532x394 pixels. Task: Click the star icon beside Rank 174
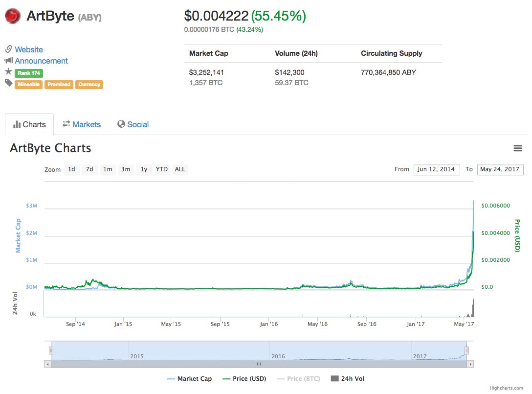click(x=8, y=71)
